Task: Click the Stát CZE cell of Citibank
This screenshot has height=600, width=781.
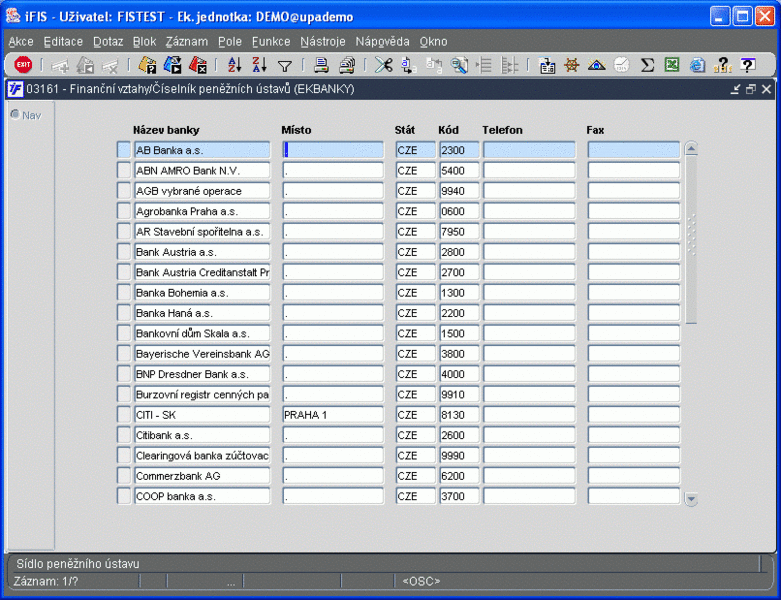Action: coord(415,435)
